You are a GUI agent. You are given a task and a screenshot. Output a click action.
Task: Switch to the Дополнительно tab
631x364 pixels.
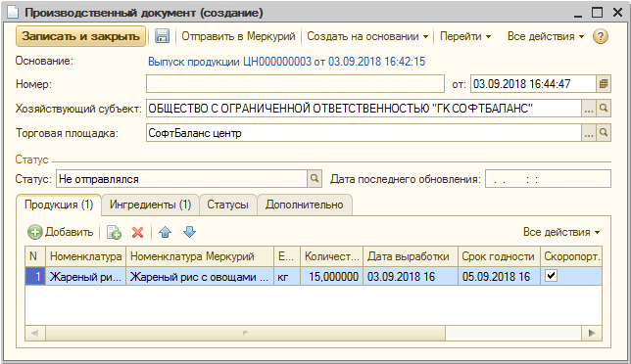pos(304,205)
